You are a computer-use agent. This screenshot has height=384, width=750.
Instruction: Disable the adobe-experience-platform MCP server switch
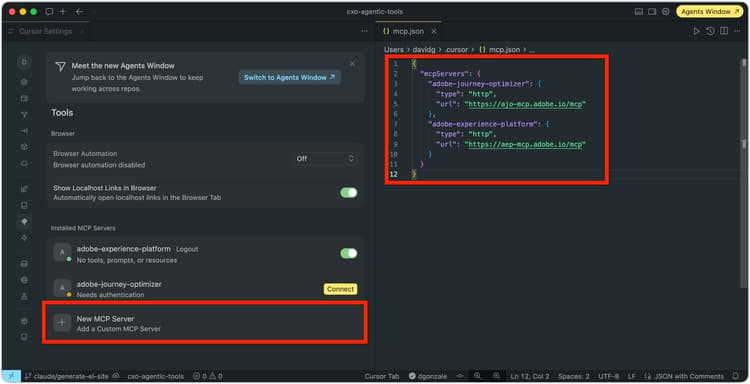[349, 253]
